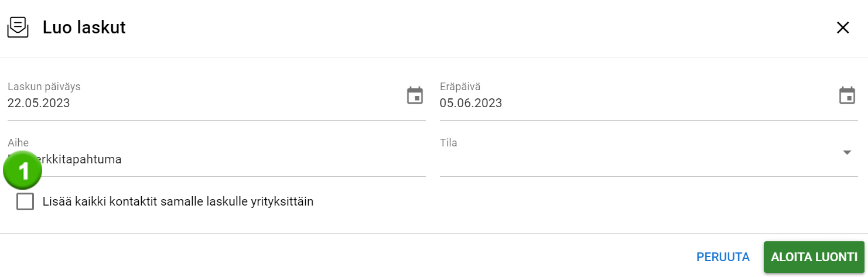Click the 'Laskun päiväys' field label
The height and width of the screenshot is (277, 868).
click(x=44, y=87)
